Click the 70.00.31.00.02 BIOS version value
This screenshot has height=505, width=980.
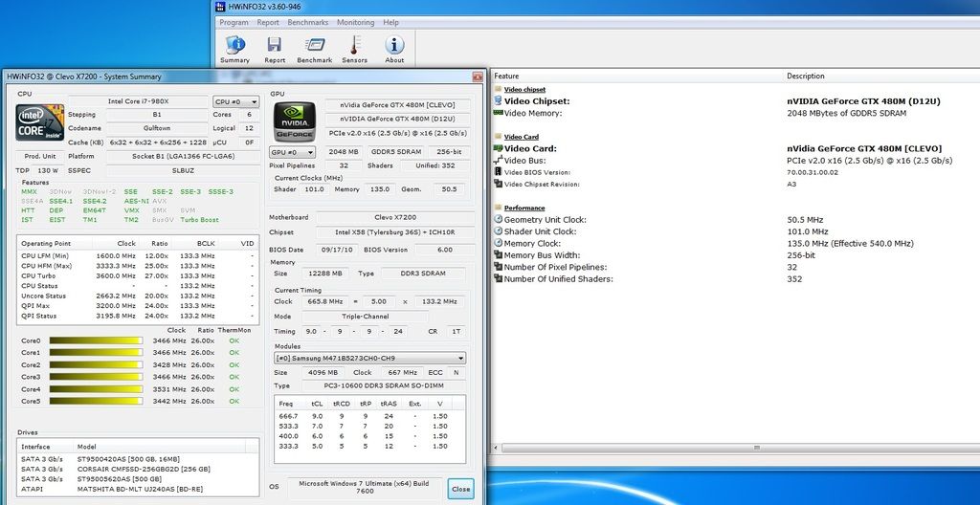click(x=813, y=172)
